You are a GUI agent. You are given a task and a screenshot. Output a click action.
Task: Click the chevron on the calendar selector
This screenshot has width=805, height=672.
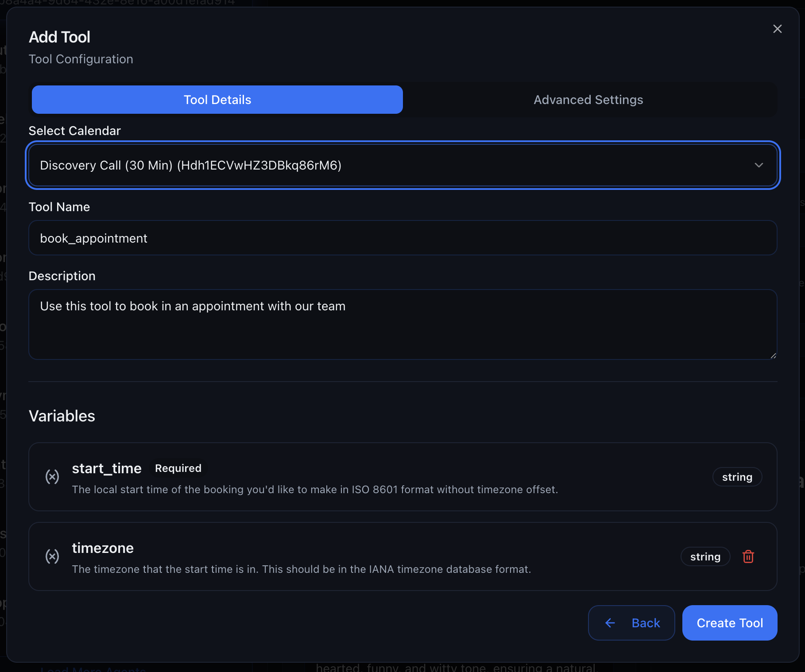[759, 165]
